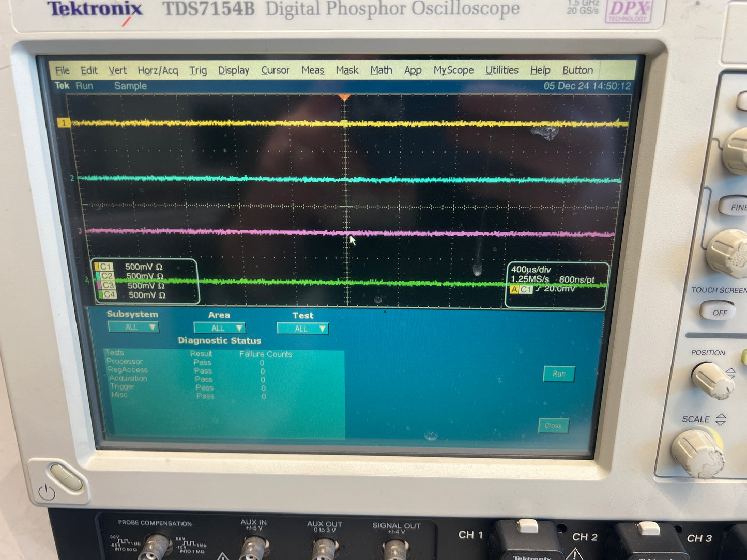Click the Tests column header

pyautogui.click(x=114, y=353)
